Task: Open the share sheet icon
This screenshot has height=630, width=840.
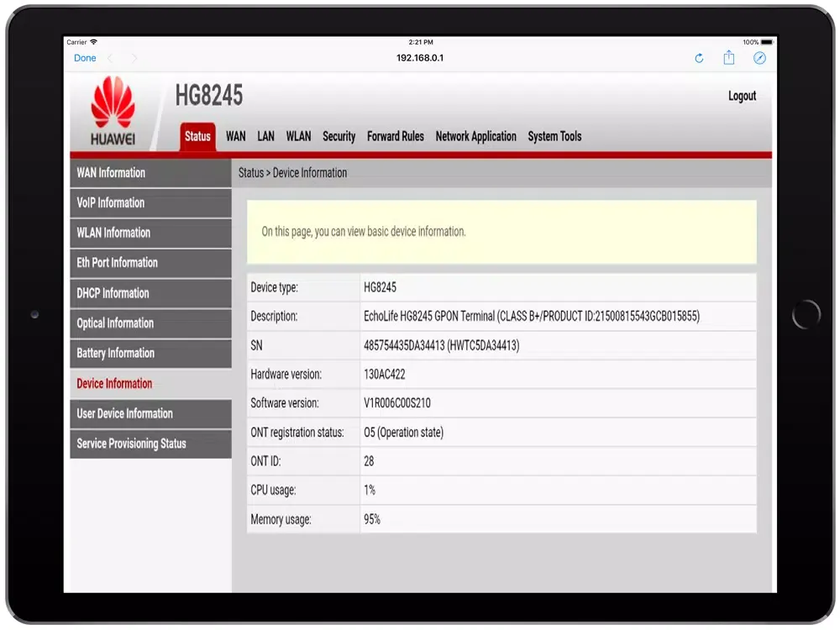Action: pyautogui.click(x=728, y=57)
